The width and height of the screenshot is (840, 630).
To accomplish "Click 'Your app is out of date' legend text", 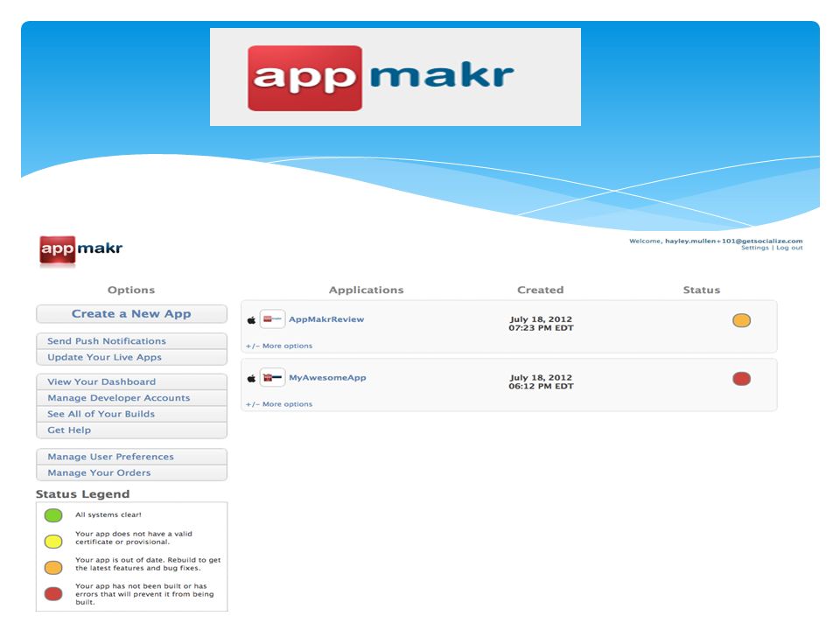I will [x=148, y=564].
